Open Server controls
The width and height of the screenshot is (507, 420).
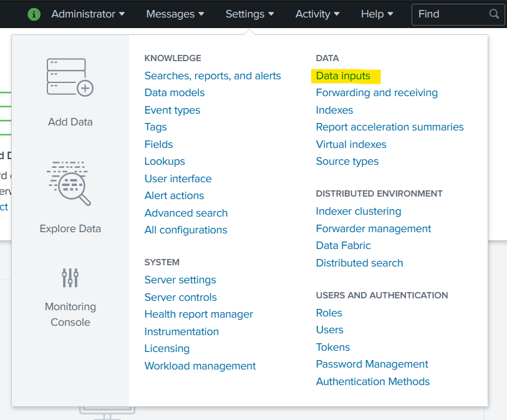[180, 297]
